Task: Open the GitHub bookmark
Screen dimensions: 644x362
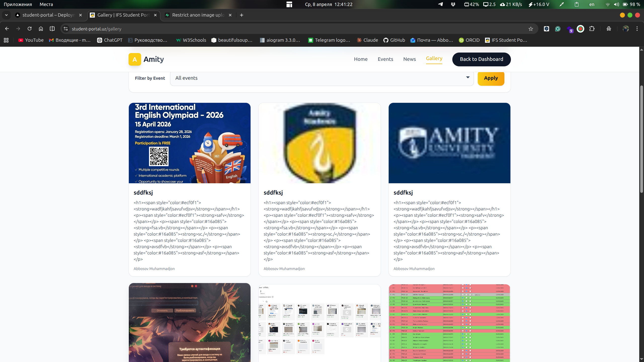Action: coord(394,40)
